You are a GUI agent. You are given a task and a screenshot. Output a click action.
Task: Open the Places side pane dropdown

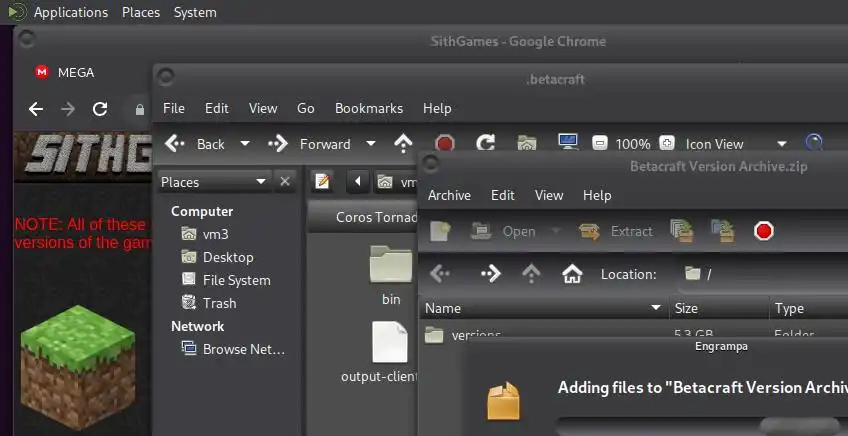[x=214, y=182]
